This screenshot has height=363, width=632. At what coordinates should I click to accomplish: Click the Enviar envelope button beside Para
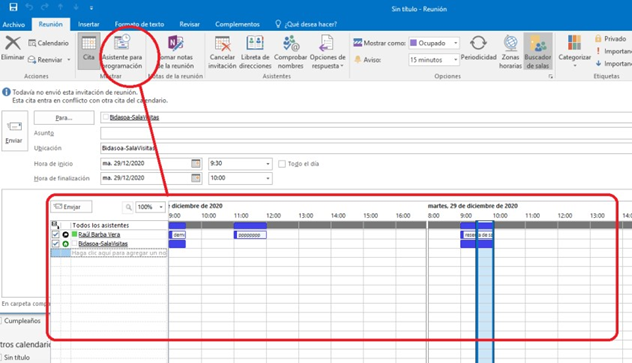pyautogui.click(x=15, y=131)
